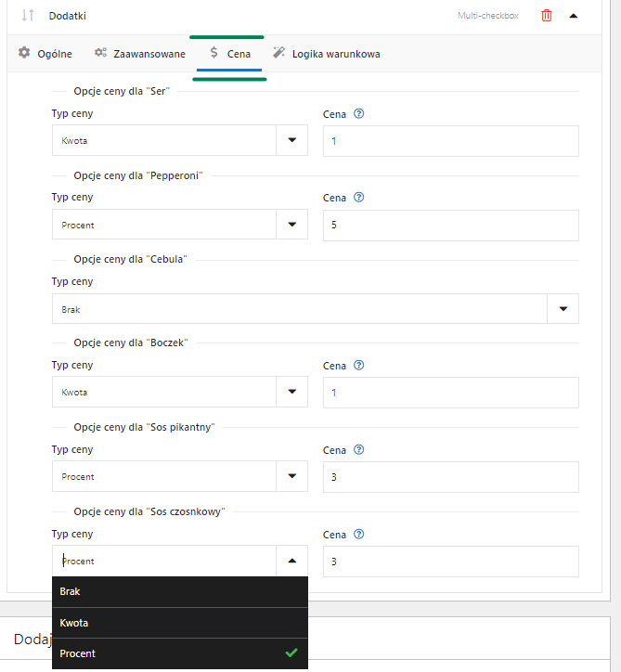Image resolution: width=621 pixels, height=672 pixels.
Task: Open Typ ceny dropdown for Cebula
Action: tap(316, 308)
